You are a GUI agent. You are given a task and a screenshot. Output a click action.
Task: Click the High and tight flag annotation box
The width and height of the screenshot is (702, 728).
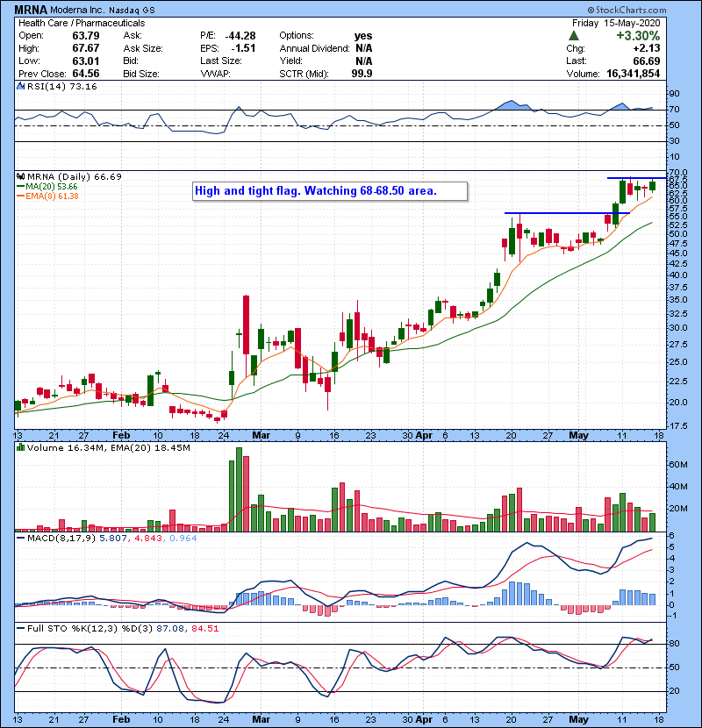click(330, 191)
